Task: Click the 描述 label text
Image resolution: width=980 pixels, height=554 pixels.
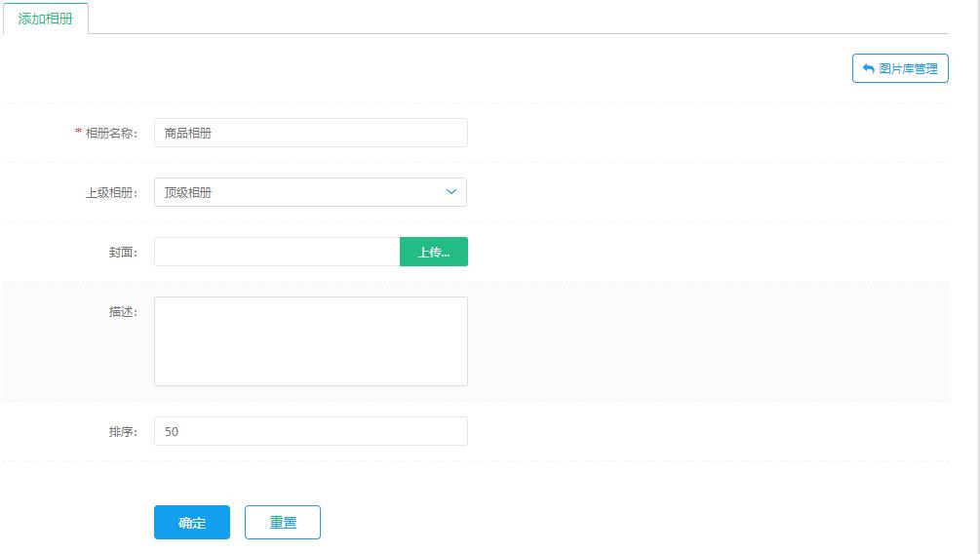Action: click(123, 312)
